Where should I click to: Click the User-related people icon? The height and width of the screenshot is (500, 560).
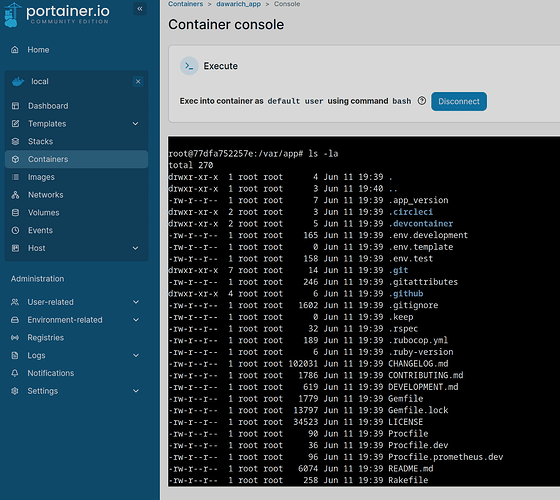15,302
